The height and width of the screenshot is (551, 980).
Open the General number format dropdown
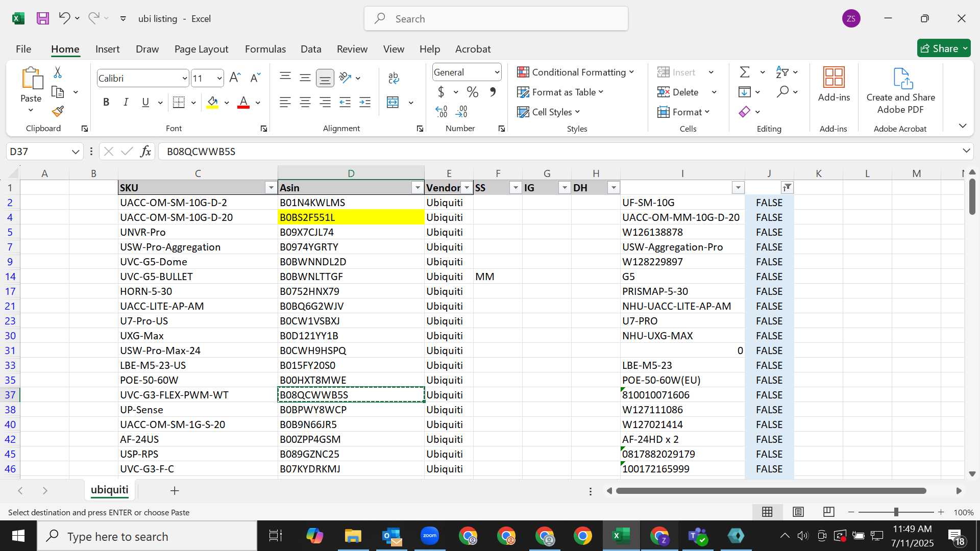(x=497, y=72)
